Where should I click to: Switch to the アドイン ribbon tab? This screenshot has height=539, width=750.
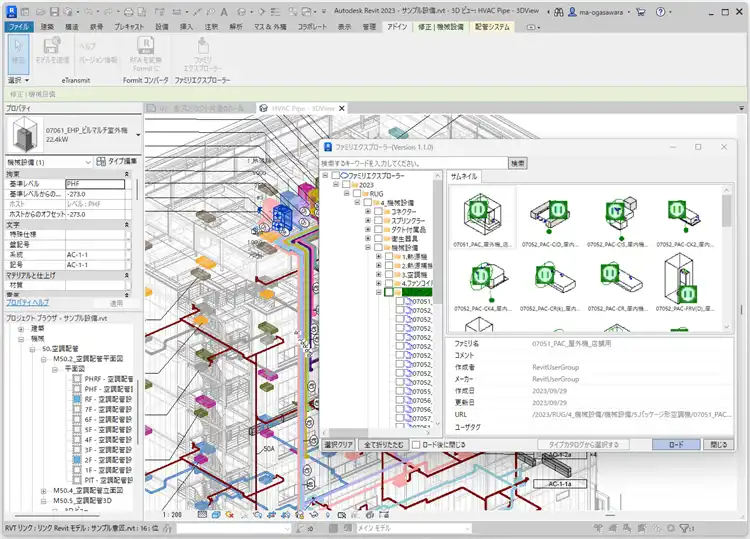pos(397,27)
